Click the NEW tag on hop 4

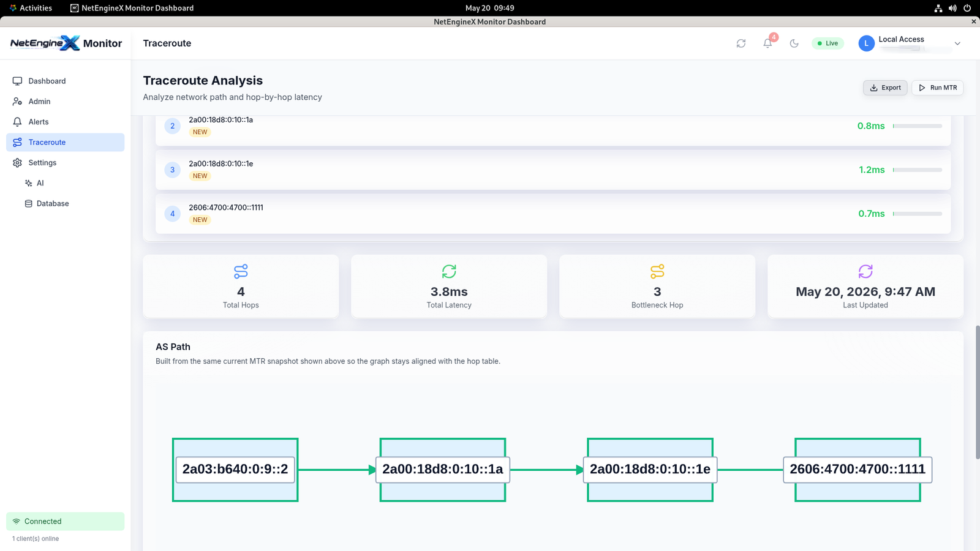200,220
